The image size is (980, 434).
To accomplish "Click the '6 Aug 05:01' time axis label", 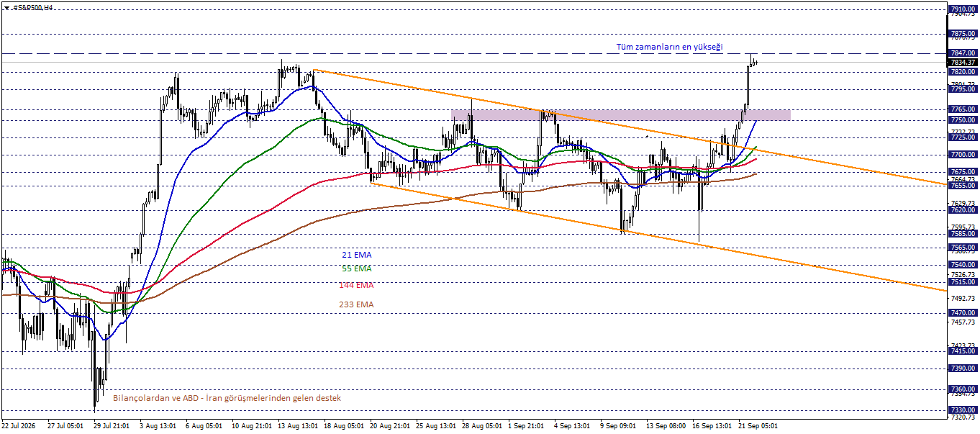I will click(204, 426).
